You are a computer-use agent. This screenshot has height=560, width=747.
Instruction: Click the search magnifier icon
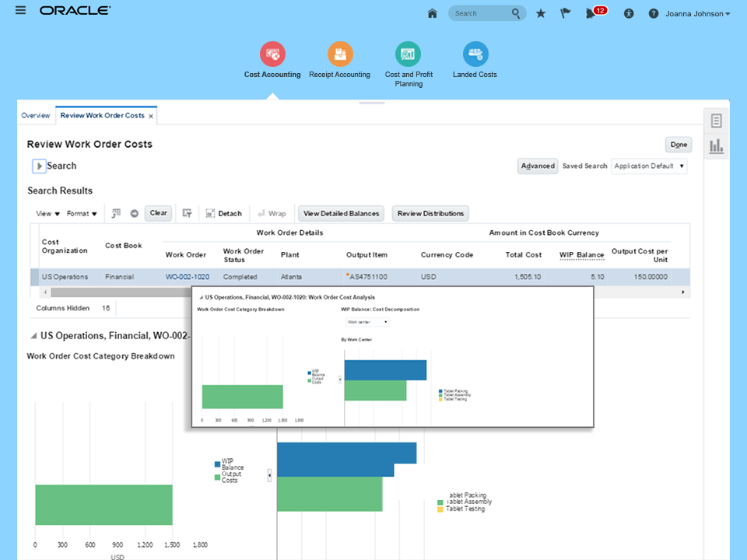515,13
